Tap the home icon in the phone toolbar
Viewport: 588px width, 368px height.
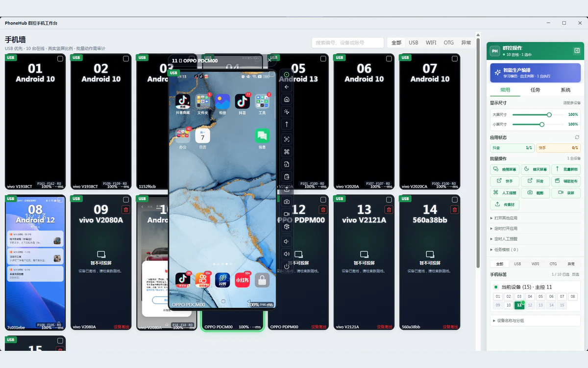287,99
